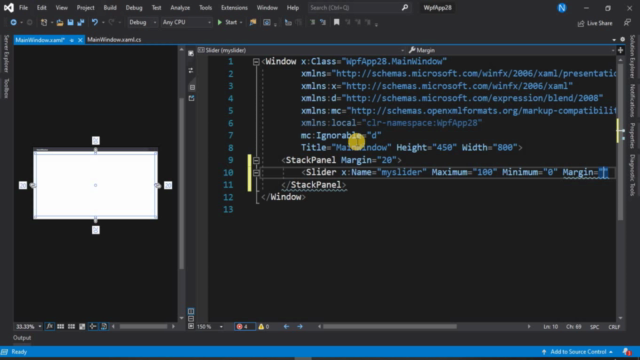Open the Analyze menu
The image size is (640, 360).
[180, 8]
